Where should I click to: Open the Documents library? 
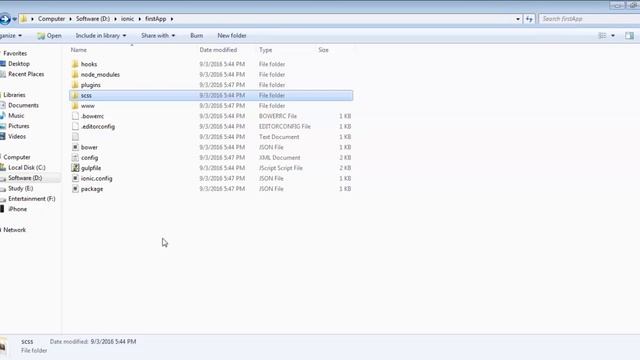click(23, 105)
